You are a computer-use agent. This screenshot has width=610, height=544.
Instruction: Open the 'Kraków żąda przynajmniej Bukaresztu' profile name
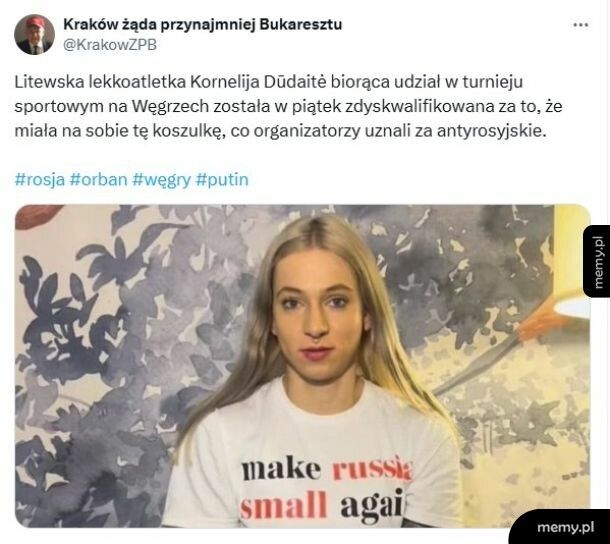203,24
